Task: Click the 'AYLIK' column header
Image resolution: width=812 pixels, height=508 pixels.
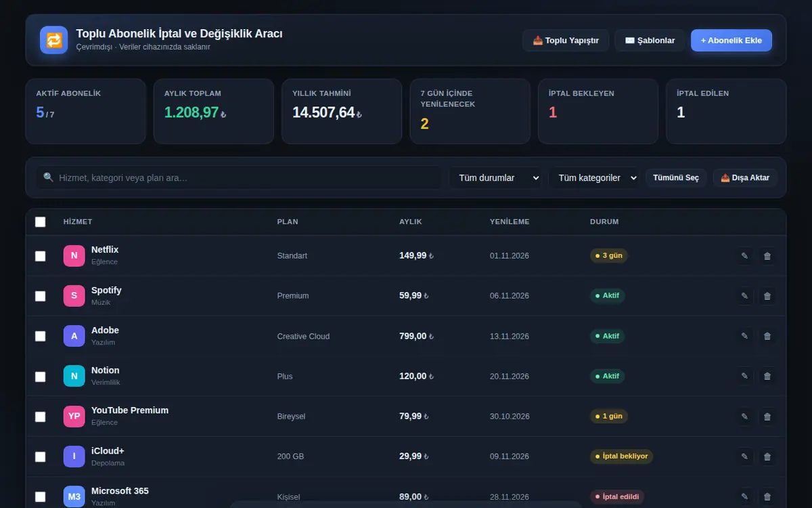Action: [x=411, y=221]
